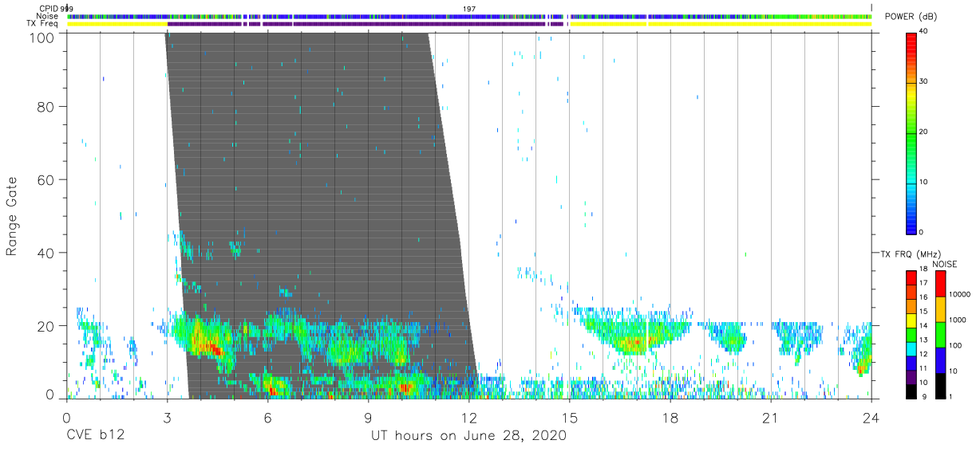Click hour 21 on the UT time axis
The width and height of the screenshot is (980, 452).
(770, 418)
